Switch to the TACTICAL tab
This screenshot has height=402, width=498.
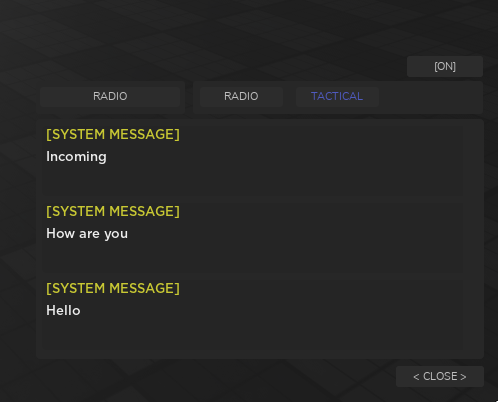(337, 96)
